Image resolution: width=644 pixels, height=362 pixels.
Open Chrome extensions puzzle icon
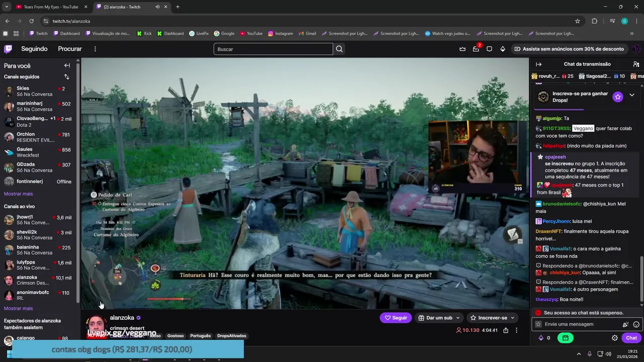pos(594,21)
